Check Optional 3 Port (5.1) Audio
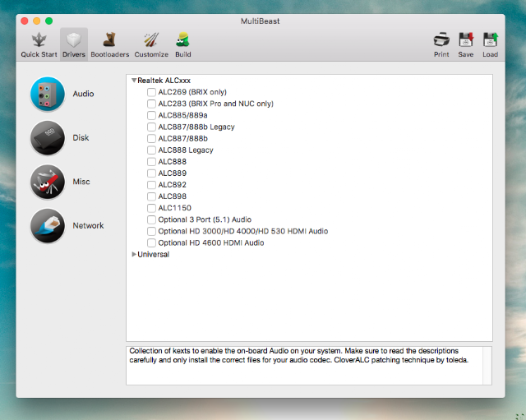Screen dimensions: 526x420 coord(151,219)
